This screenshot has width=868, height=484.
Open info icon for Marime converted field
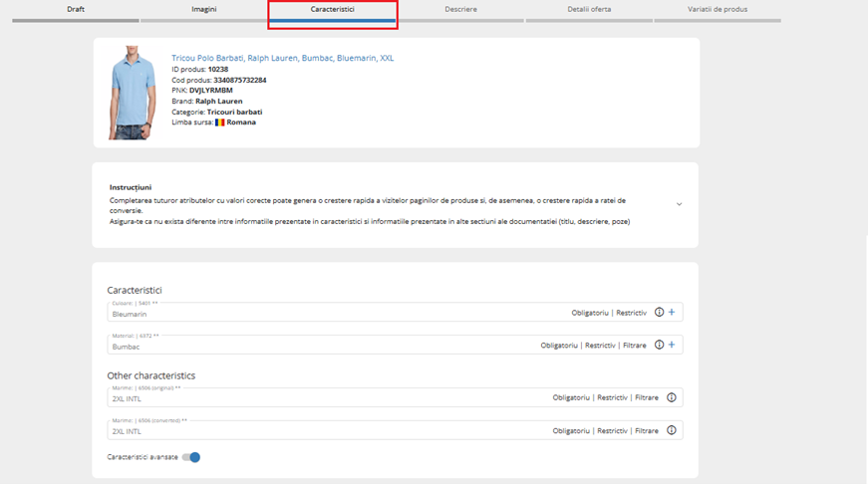click(x=672, y=431)
